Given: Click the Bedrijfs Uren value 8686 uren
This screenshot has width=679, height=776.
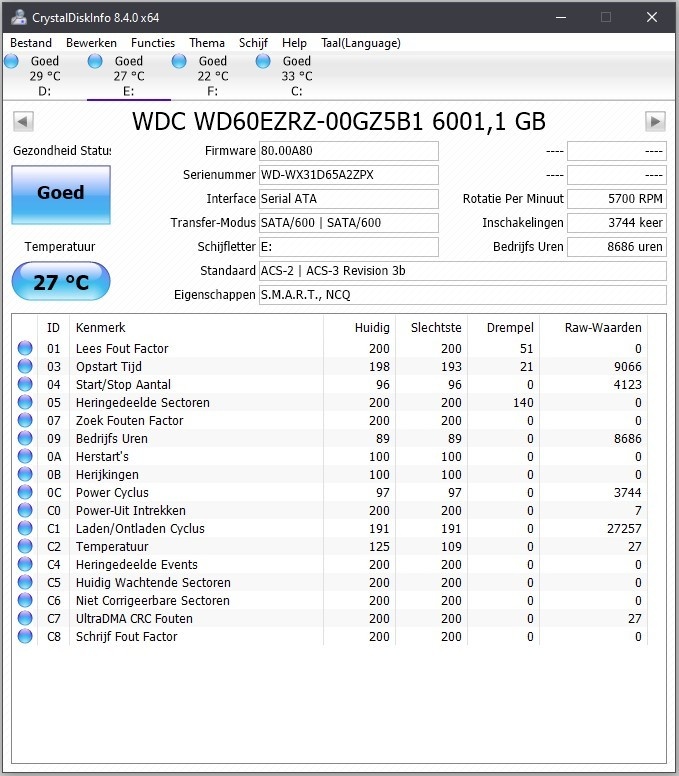Looking at the screenshot, I should coord(617,247).
